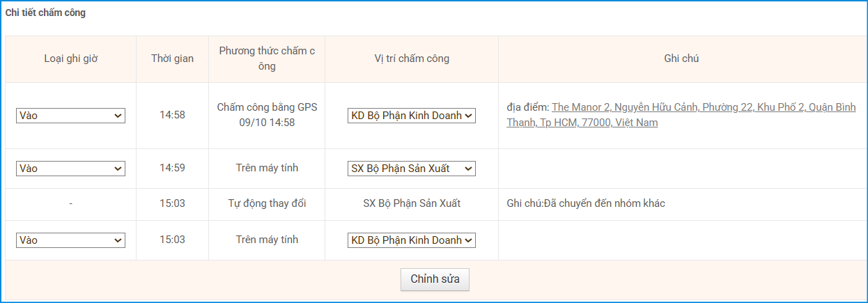Open KD Bộ Phận Kinh Doanh dropdown for 14:58
The width and height of the screenshot is (868, 303).
412,116
